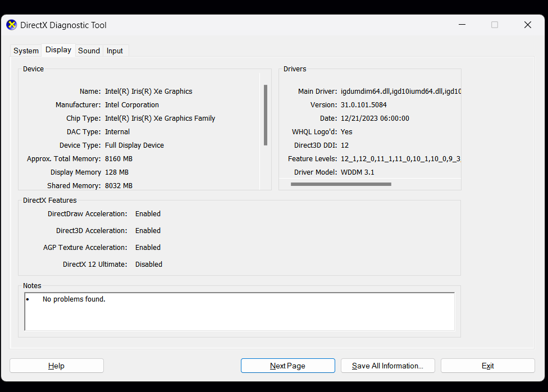Click the 'Full Display Device' value
Screen dimensions: 548x392
click(134, 145)
